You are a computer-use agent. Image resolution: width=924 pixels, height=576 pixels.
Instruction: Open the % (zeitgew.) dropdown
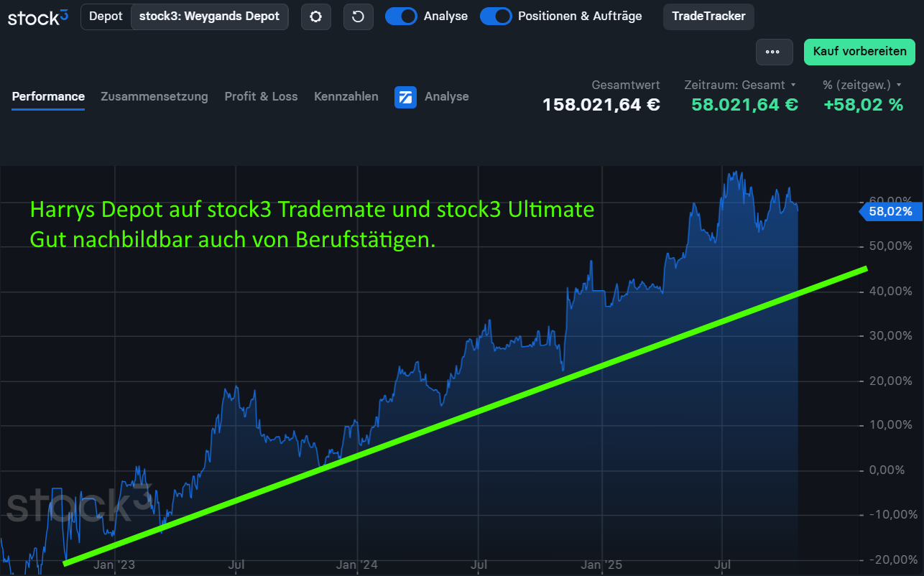coord(861,85)
